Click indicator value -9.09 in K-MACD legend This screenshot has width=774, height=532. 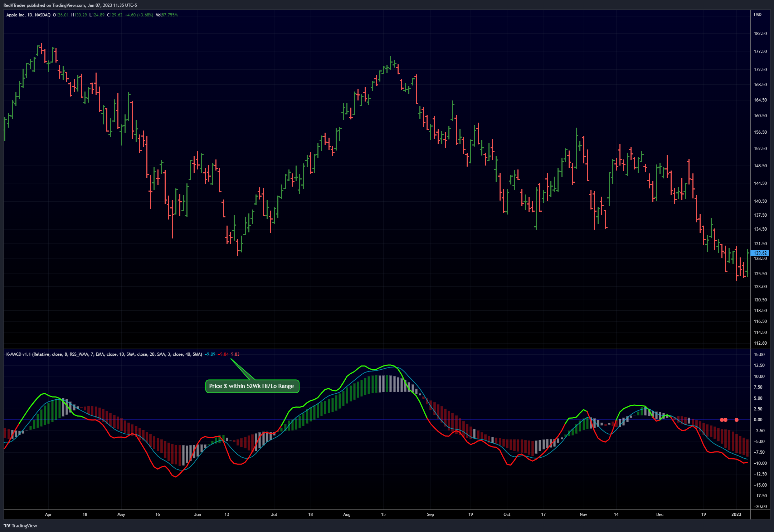click(x=210, y=354)
